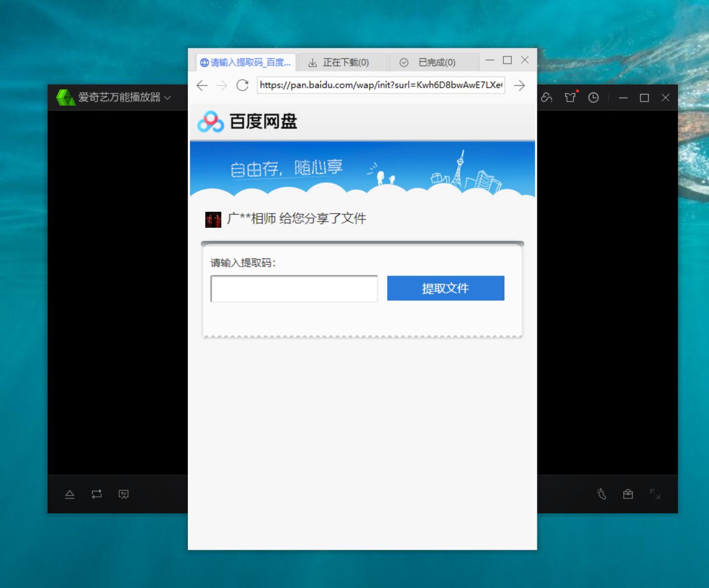Open the skin (shirt) icon in the player
Image resolution: width=709 pixels, height=588 pixels.
pos(571,97)
